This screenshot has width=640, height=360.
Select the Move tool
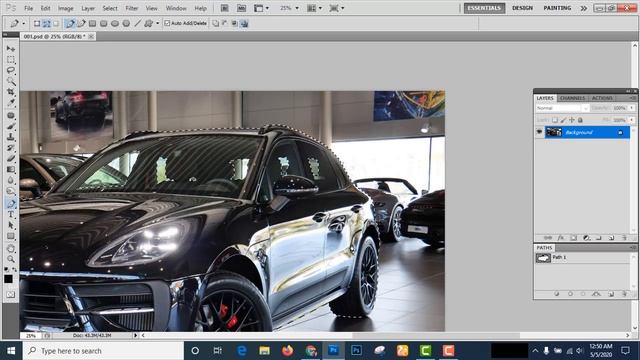point(11,49)
